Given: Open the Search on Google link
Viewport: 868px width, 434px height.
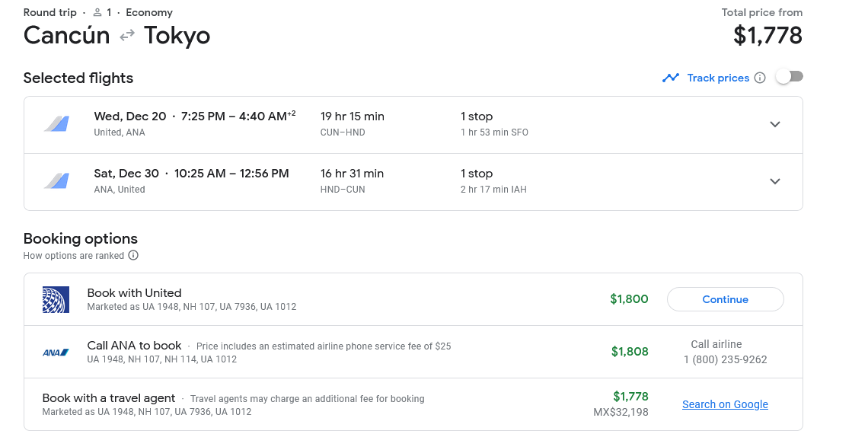Looking at the screenshot, I should [x=725, y=404].
